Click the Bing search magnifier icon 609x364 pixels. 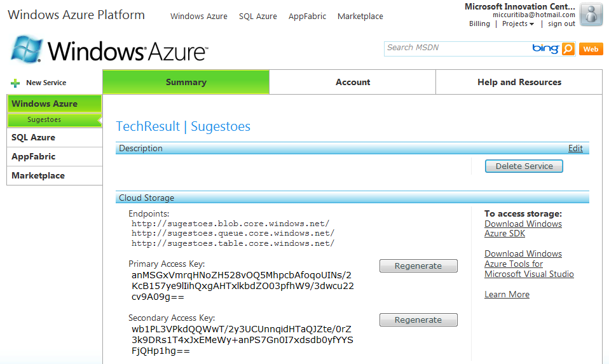568,49
